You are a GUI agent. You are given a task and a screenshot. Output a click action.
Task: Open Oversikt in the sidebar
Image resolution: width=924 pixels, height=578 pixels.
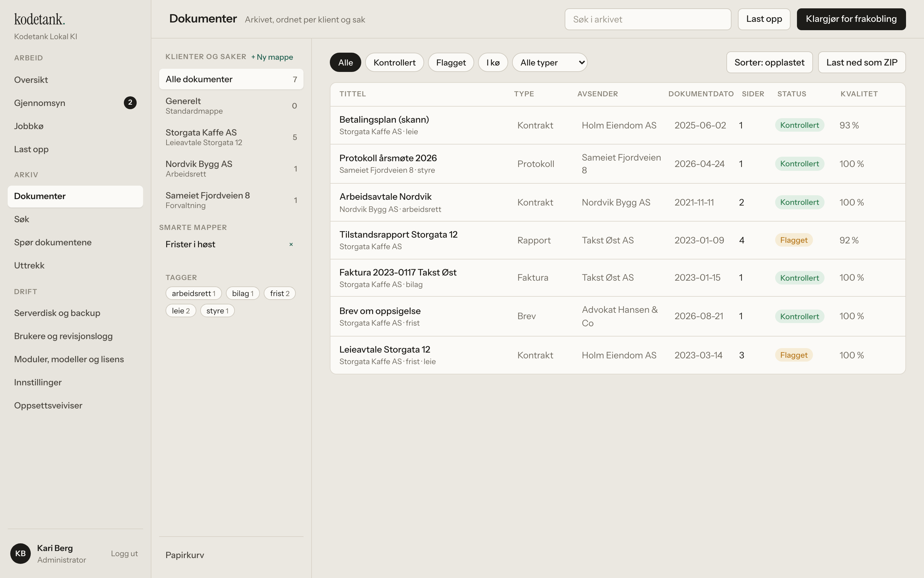pyautogui.click(x=75, y=80)
